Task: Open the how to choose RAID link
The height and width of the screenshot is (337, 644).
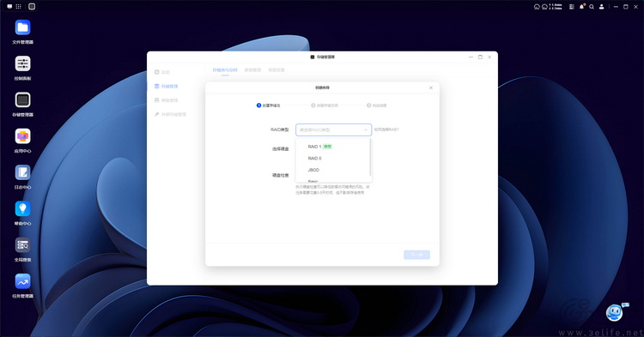Action: (x=386, y=129)
